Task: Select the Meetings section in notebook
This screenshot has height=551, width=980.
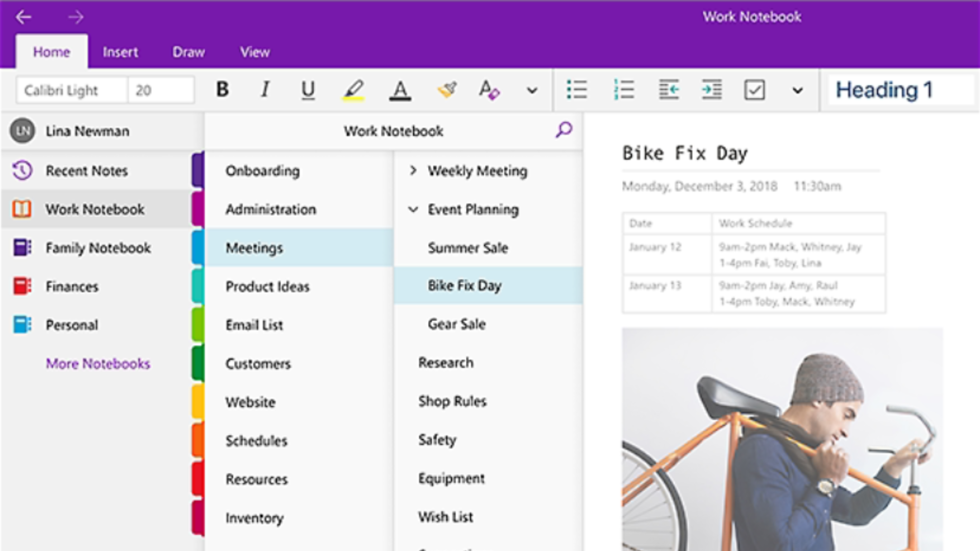Action: [254, 247]
